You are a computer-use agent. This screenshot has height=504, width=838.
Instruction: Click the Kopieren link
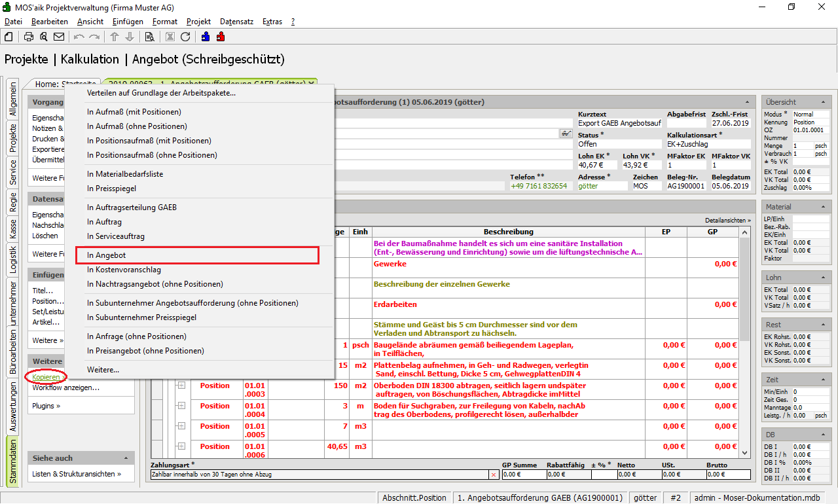(x=46, y=377)
